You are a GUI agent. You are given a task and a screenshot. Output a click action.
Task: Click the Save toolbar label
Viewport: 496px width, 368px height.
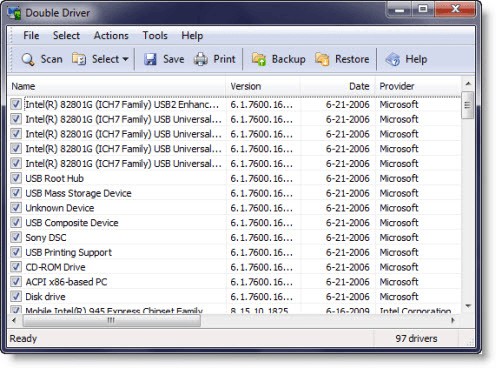(173, 59)
